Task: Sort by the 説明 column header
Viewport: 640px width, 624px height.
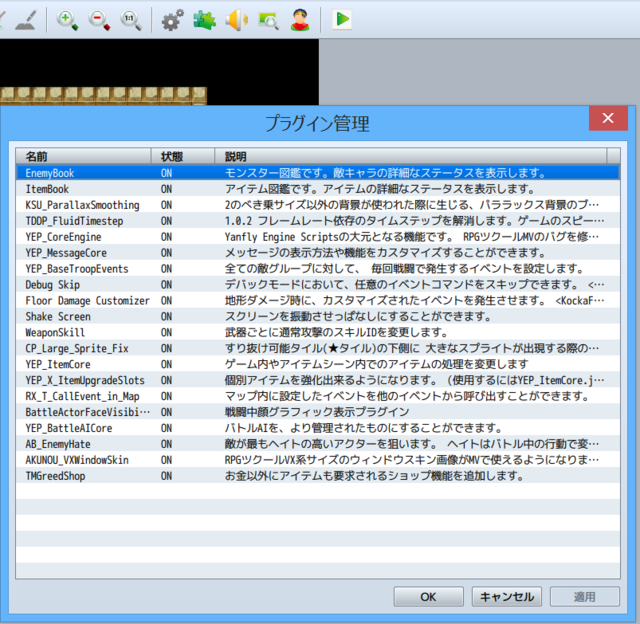Action: 411,156
